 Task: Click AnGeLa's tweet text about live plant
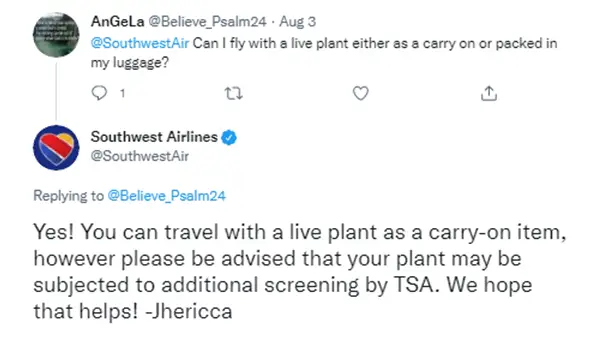[324, 53]
